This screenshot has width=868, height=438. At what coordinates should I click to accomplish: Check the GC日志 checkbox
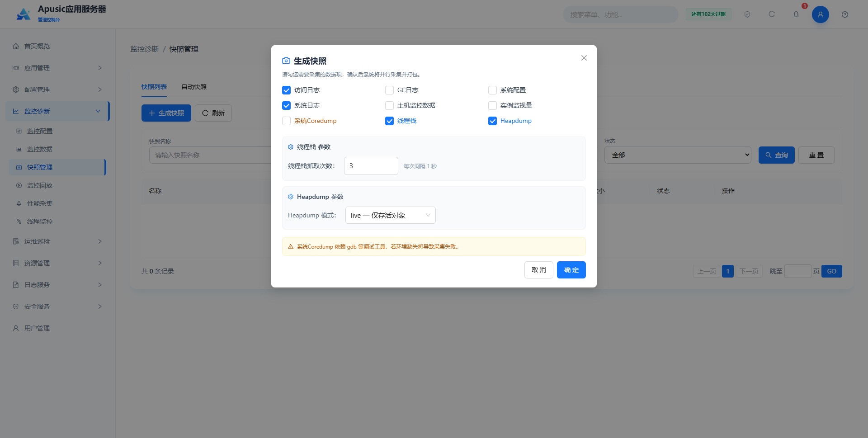tap(389, 90)
